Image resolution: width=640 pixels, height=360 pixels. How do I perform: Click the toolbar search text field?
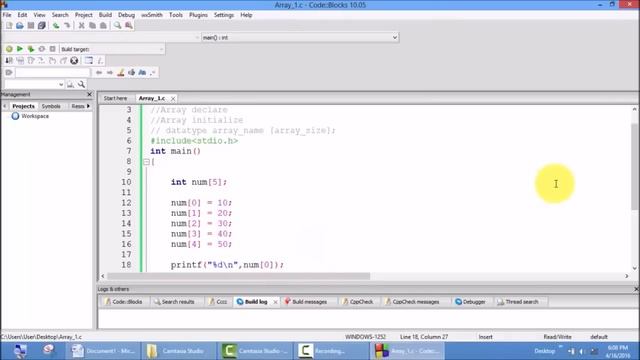point(53,73)
